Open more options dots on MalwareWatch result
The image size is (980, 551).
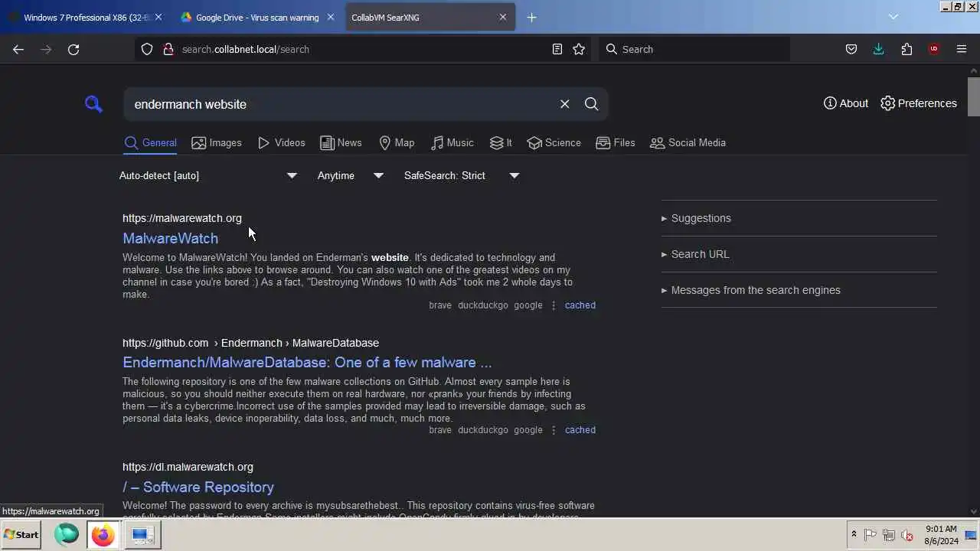click(x=554, y=305)
